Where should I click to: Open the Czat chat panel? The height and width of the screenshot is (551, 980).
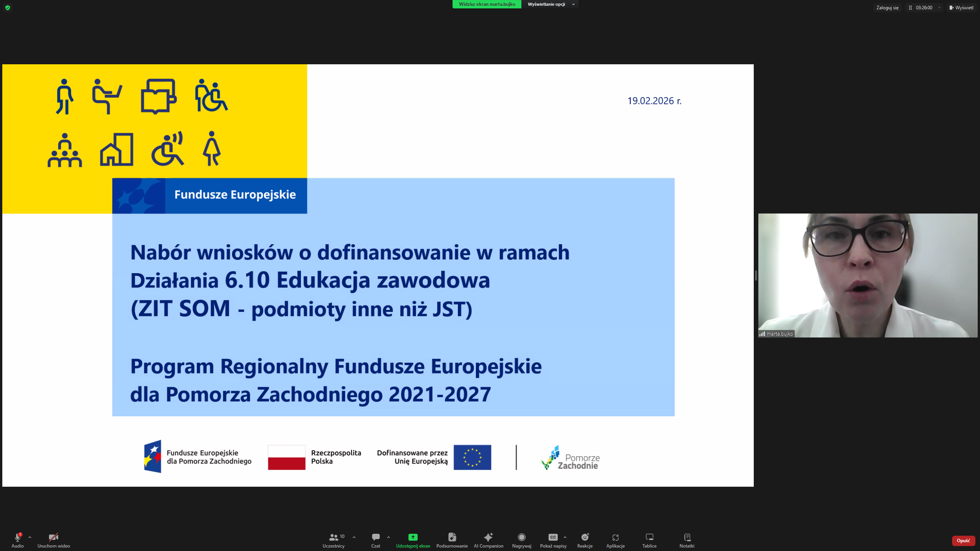coord(376,540)
